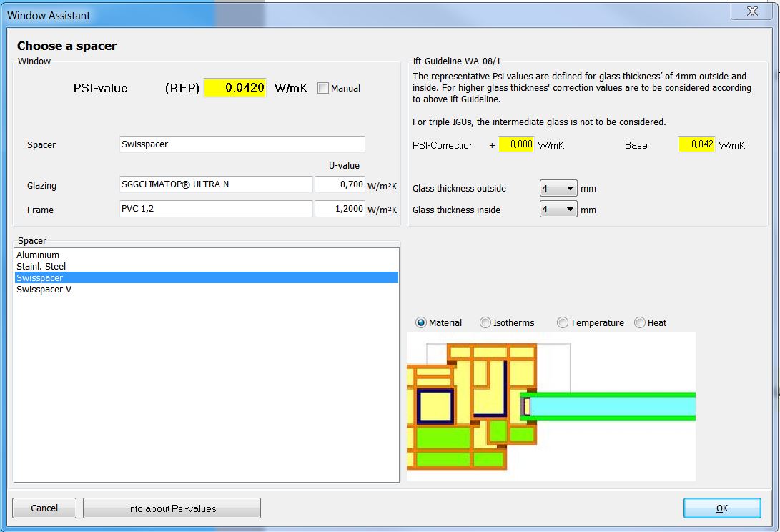Screen dimensions: 780x532
Task: Enable the Manual PSI-value checkbox
Action: [x=323, y=89]
